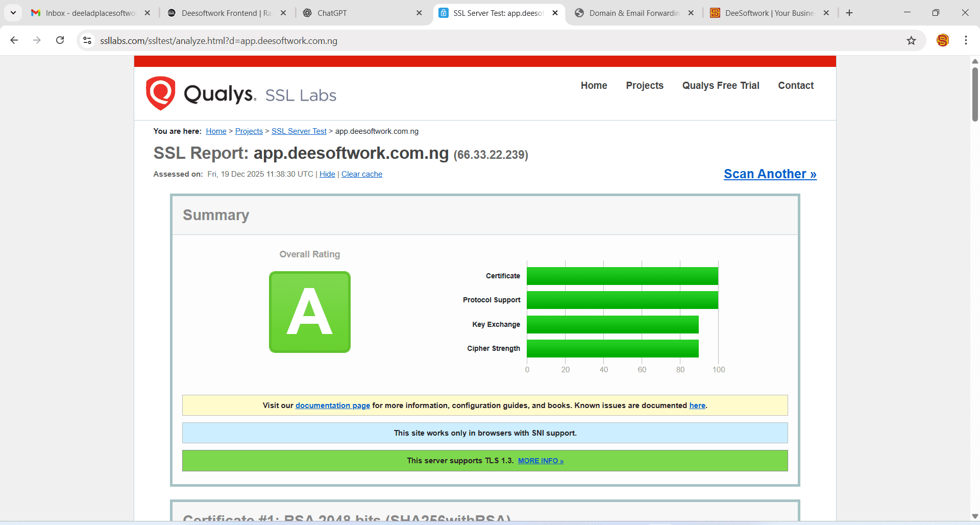Screen dimensions: 980x525
Task: Reload the SSL Labs page
Action: click(60, 40)
